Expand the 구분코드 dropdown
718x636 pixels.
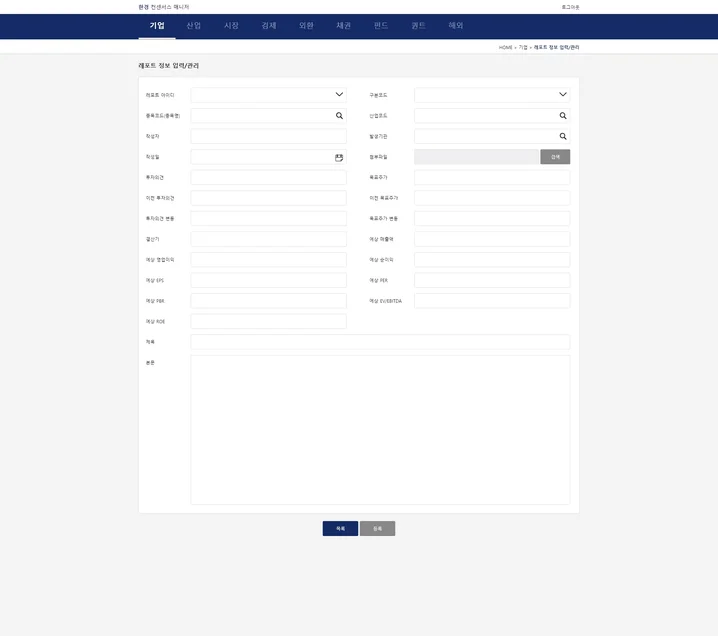(563, 95)
